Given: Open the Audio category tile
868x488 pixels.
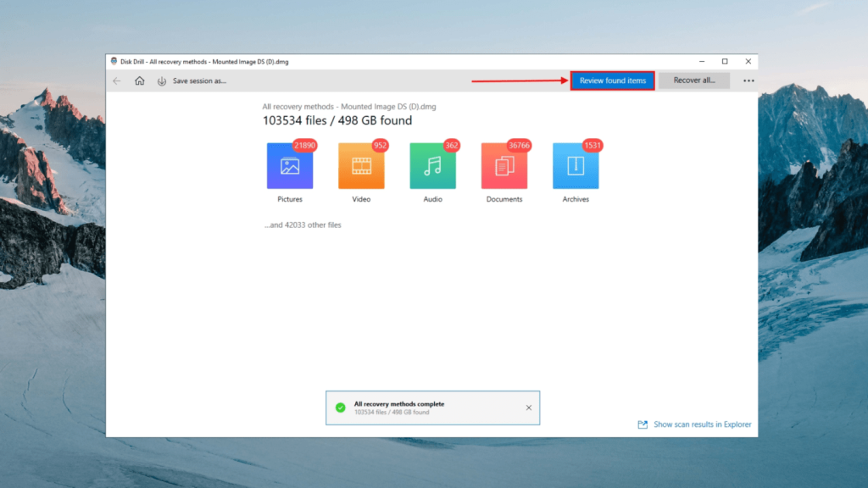Looking at the screenshot, I should coord(433,167).
